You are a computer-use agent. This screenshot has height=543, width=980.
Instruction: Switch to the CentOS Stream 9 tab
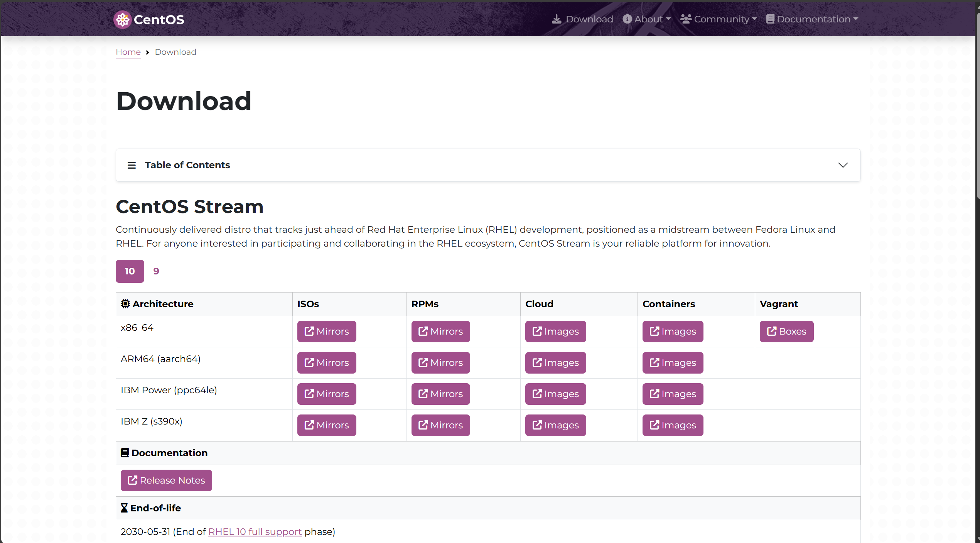coord(156,271)
